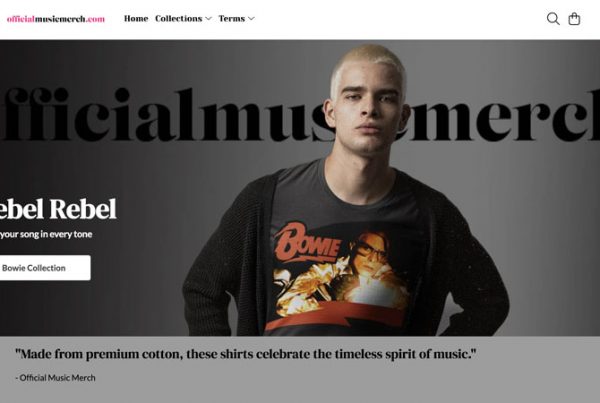Click the 'your song in every tone' tagline
This screenshot has width=600, height=403.
click(46, 234)
